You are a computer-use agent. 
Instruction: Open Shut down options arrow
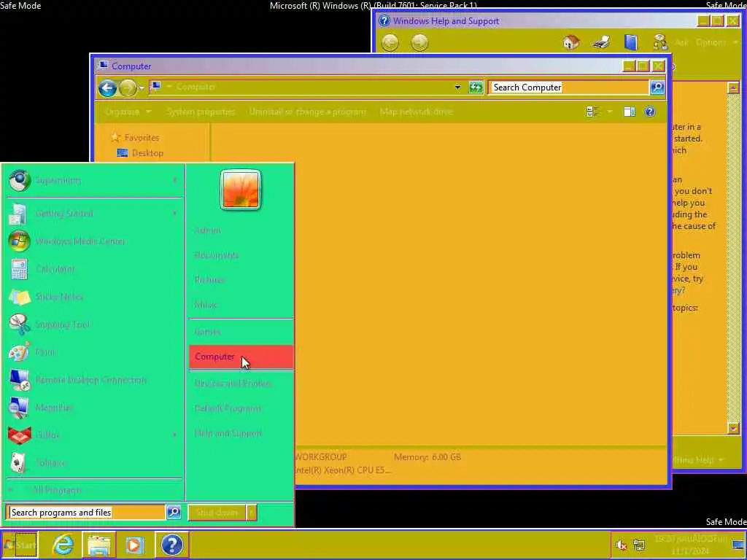[251, 513]
